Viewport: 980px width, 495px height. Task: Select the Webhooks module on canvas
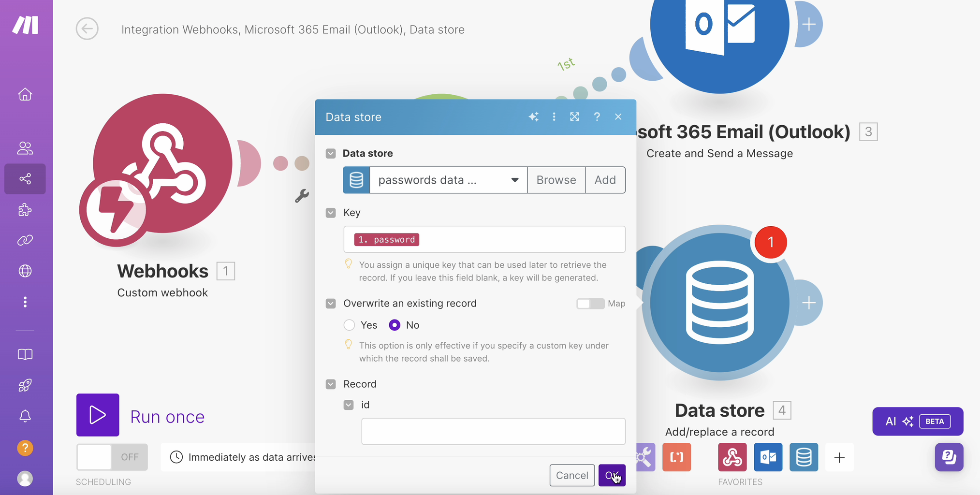click(162, 164)
